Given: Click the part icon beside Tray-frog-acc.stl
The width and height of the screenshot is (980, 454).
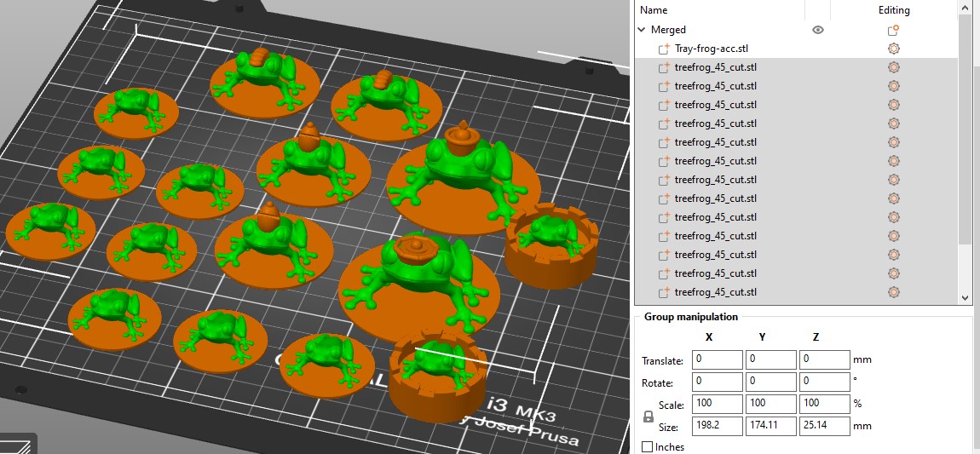Looking at the screenshot, I should [x=664, y=49].
